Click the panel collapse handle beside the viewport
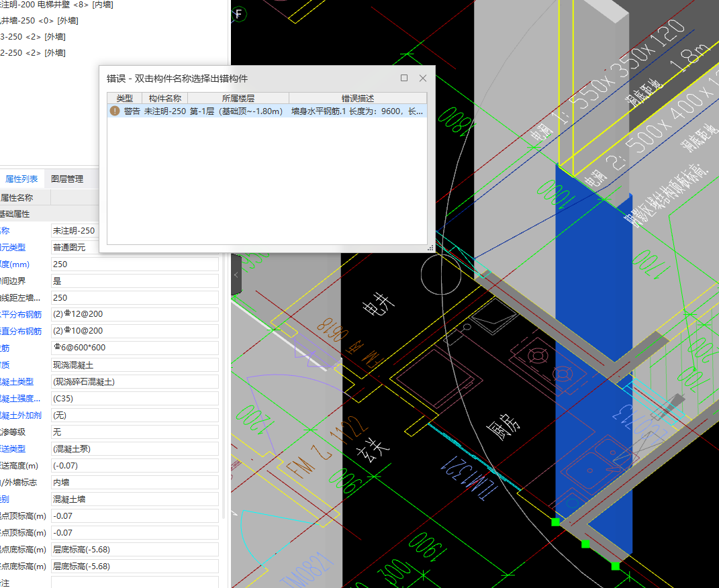This screenshot has width=719, height=588. tap(236, 275)
